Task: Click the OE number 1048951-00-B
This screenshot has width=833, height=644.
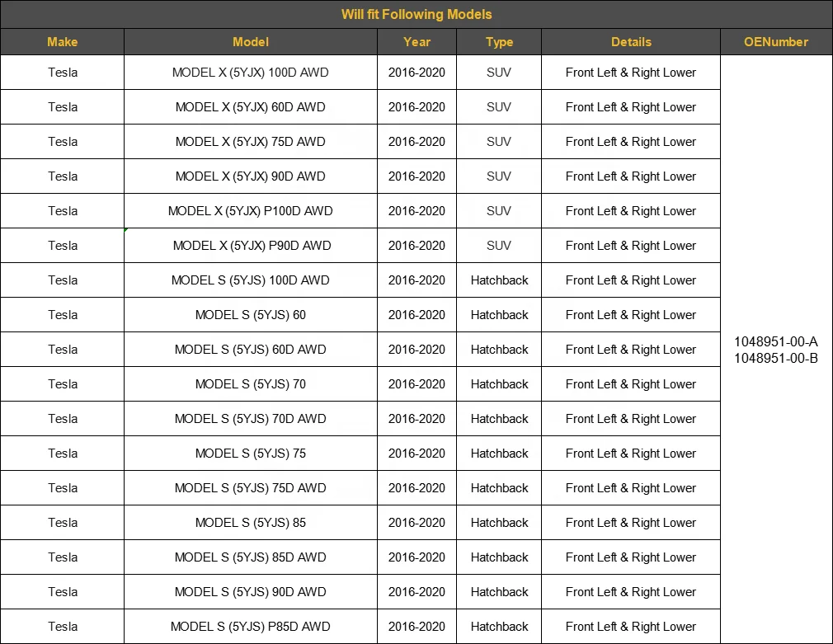Action: pyautogui.click(x=776, y=358)
